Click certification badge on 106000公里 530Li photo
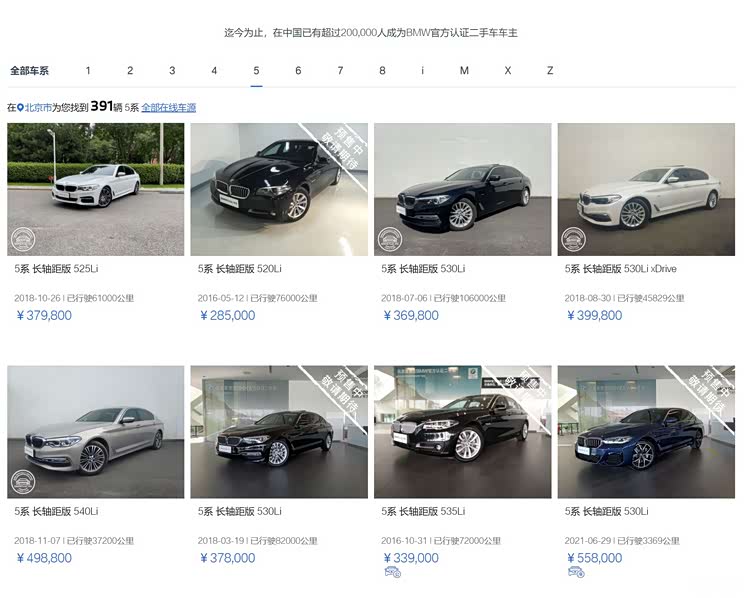This screenshot has width=744, height=598. (389, 239)
